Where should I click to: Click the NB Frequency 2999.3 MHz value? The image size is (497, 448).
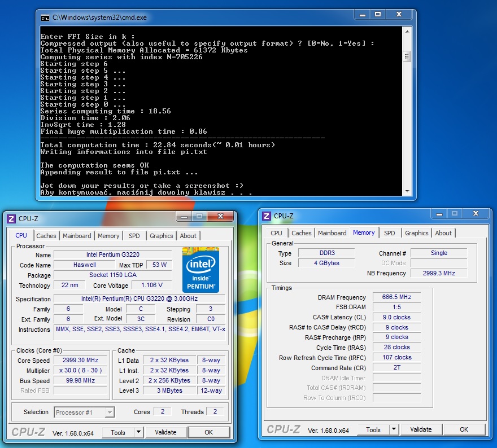click(439, 273)
